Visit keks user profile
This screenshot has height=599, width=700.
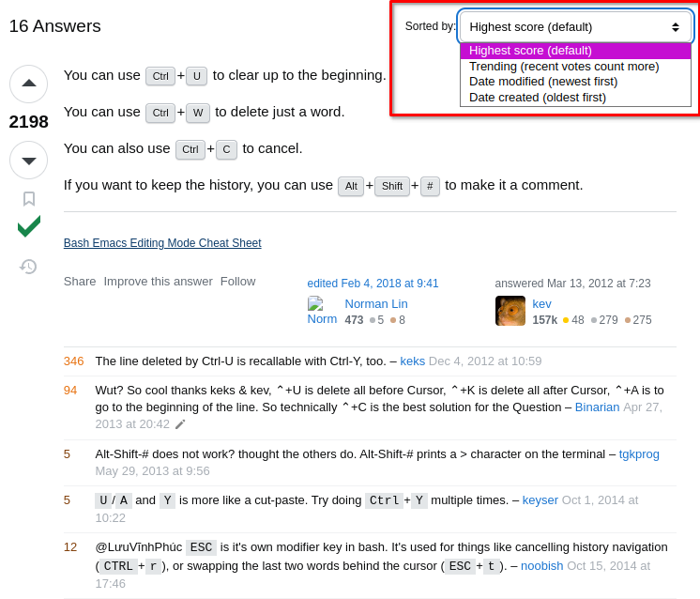[x=413, y=361]
